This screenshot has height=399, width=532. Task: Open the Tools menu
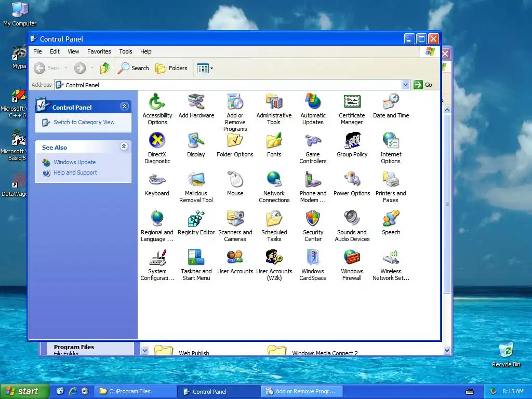(126, 51)
